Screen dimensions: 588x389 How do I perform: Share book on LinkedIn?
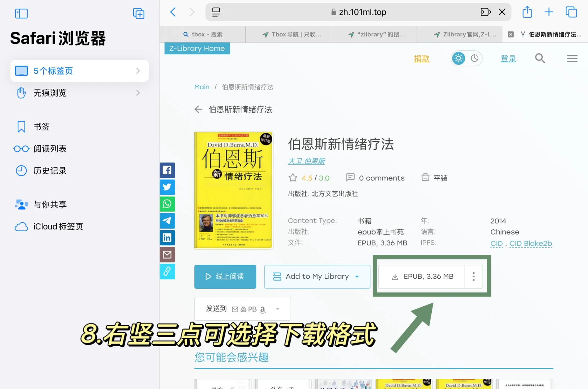[x=167, y=238]
